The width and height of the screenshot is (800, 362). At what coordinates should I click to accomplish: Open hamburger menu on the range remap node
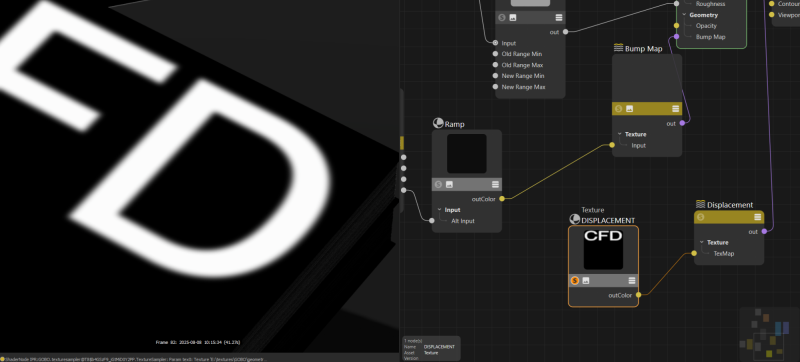pyautogui.click(x=559, y=17)
